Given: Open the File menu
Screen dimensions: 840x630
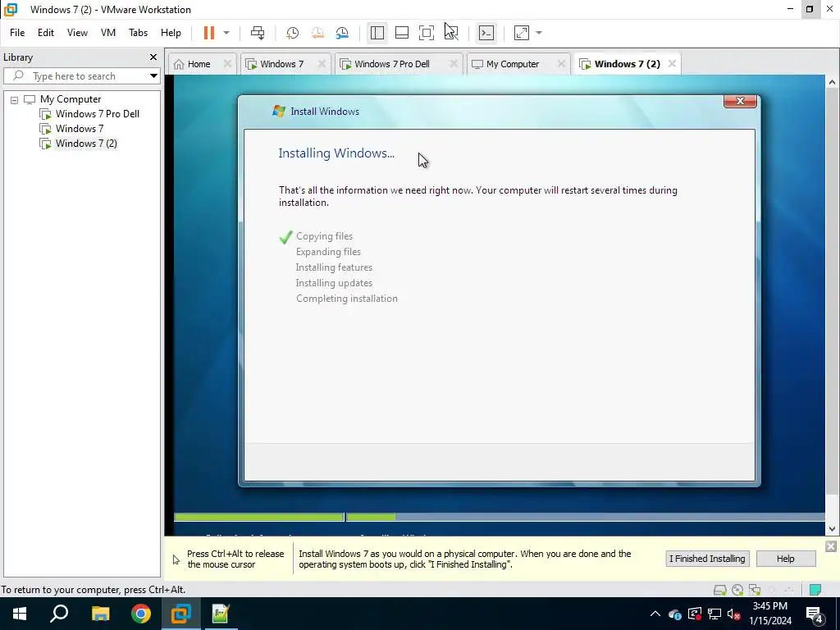Looking at the screenshot, I should coord(17,33).
